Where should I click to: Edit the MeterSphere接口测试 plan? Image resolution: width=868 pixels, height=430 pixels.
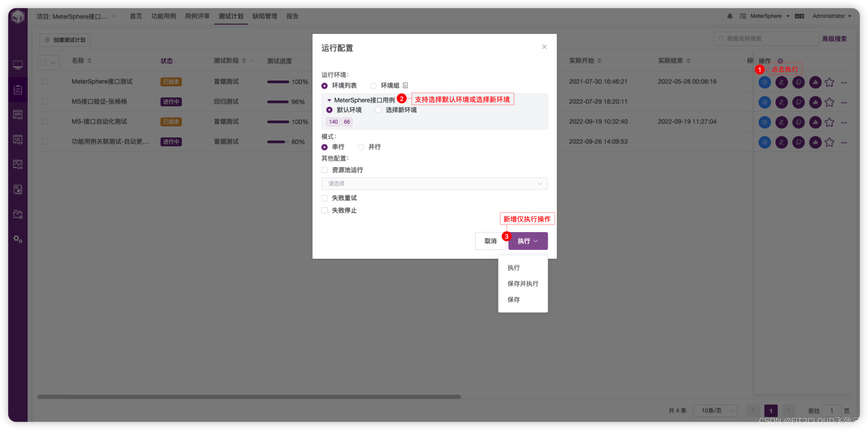click(x=781, y=82)
